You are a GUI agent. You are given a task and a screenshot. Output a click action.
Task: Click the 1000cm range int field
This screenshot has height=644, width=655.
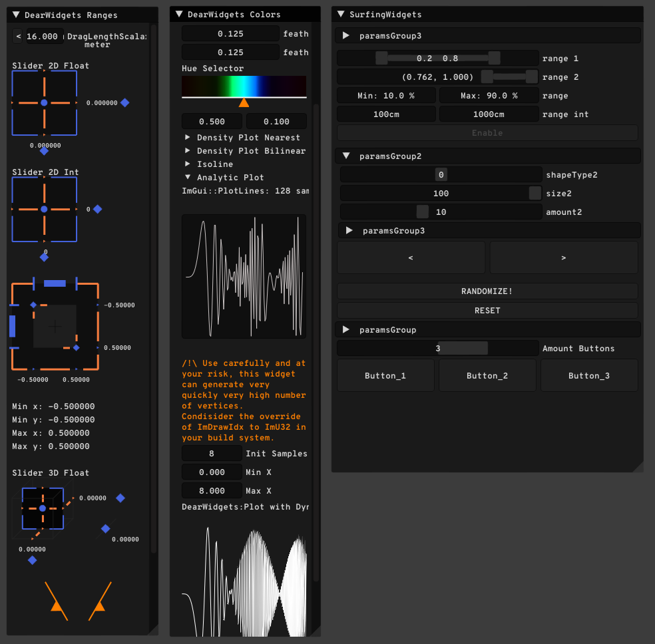coord(489,114)
